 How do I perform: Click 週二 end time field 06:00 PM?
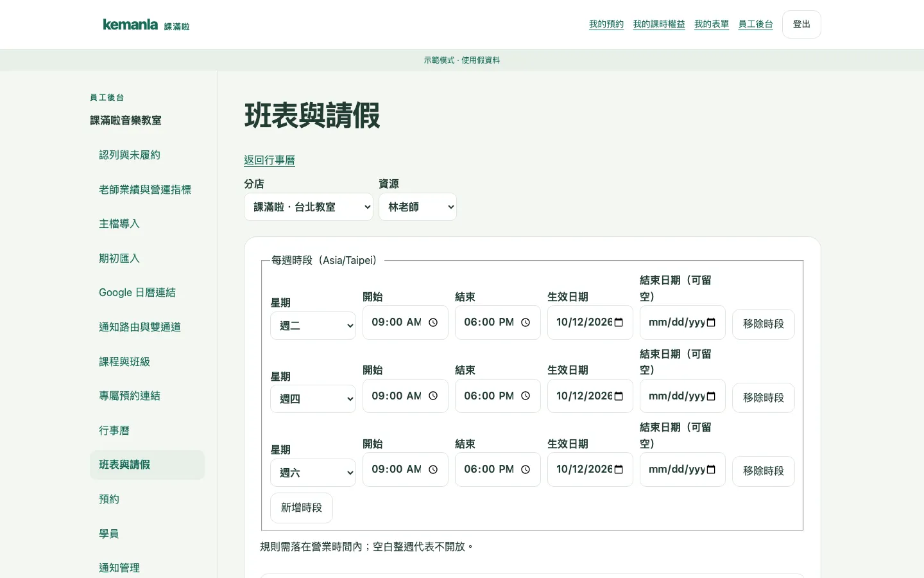coord(498,322)
